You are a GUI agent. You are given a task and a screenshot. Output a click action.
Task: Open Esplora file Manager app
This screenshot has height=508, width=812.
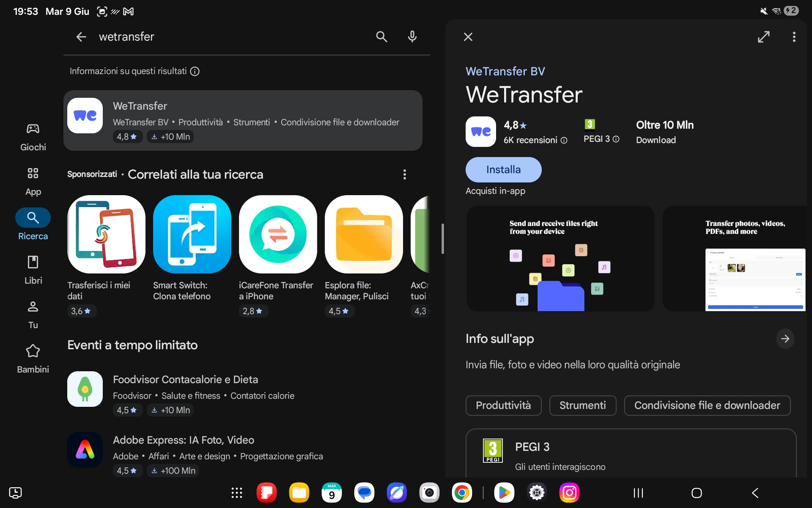click(x=364, y=256)
